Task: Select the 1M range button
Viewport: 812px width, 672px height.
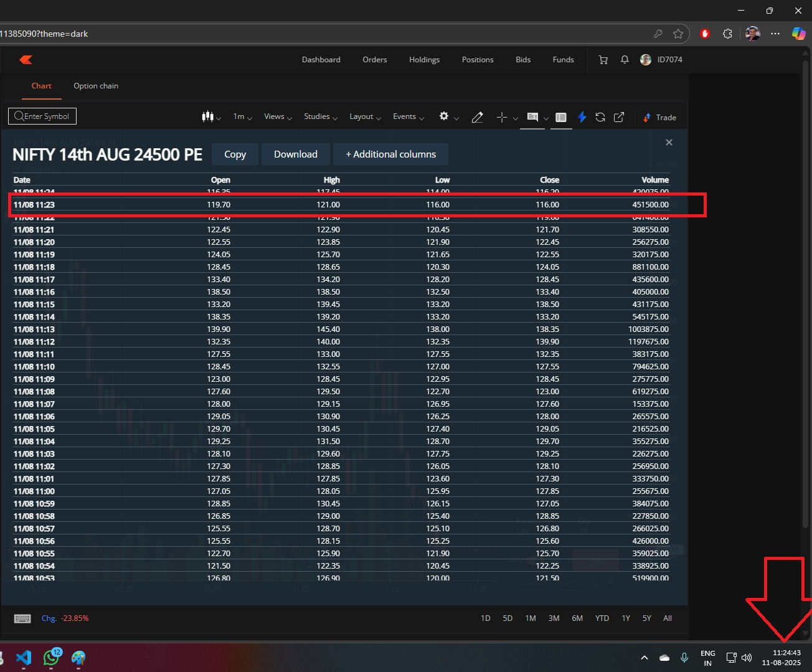Action: (x=531, y=618)
